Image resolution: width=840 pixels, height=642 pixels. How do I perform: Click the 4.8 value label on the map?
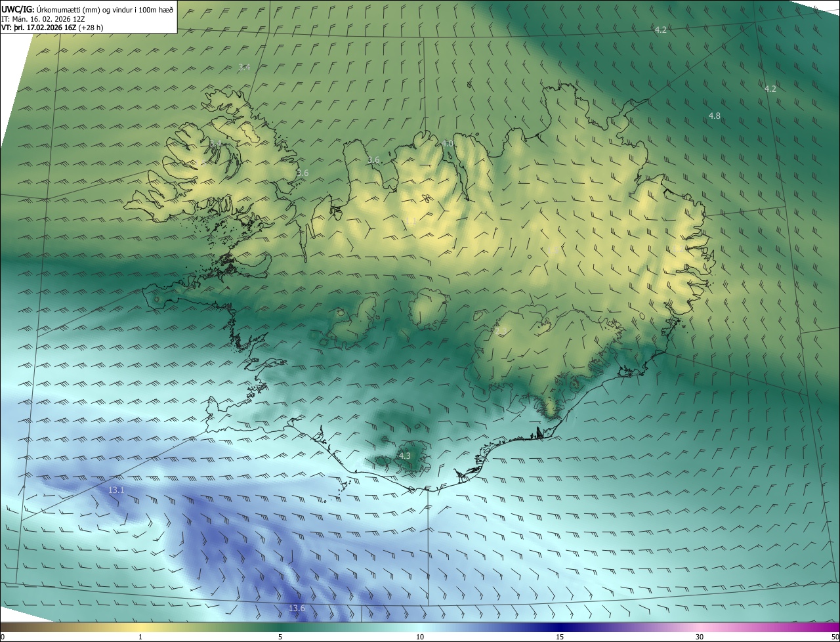715,116
